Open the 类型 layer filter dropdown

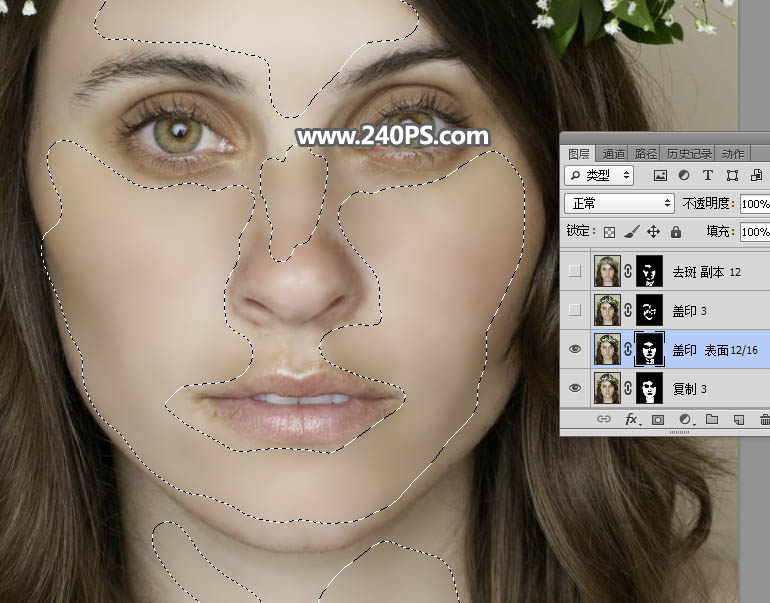tap(600, 175)
